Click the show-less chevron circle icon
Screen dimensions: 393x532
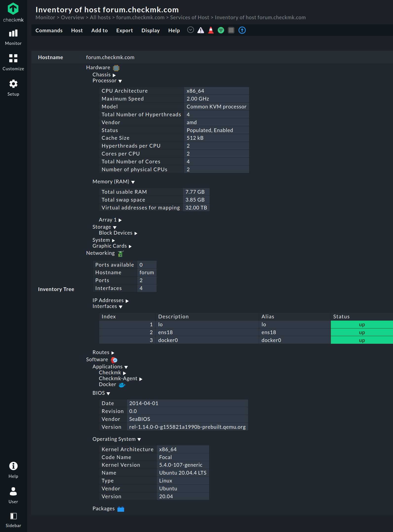pos(190,30)
